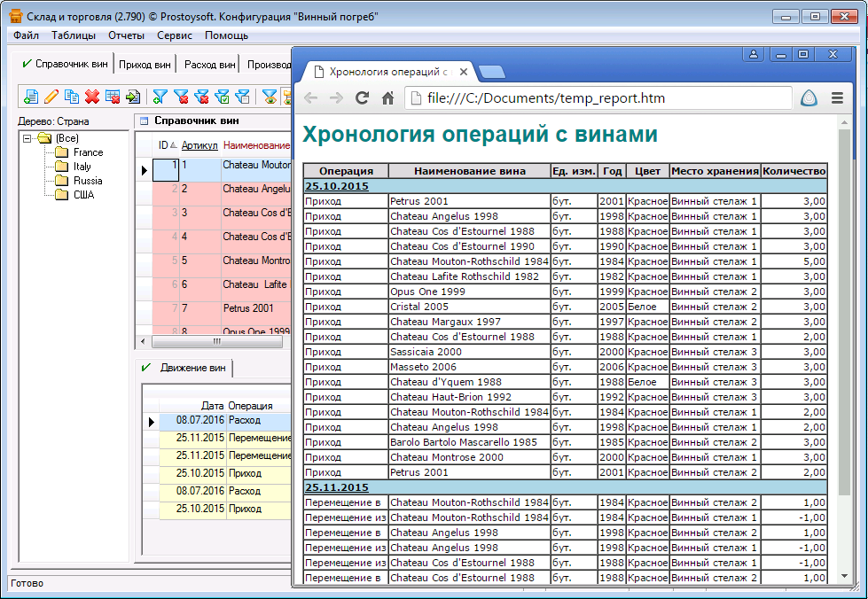Switch to the Приход вин tab
The height and width of the screenshot is (599, 868).
click(145, 65)
